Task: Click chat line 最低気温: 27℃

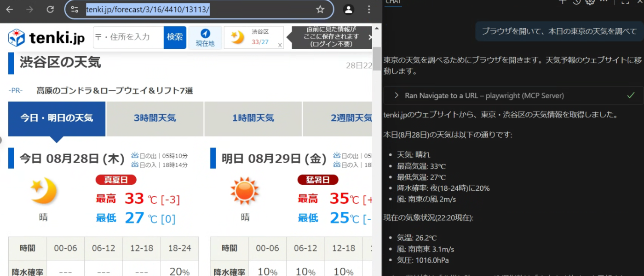Action: 421,177
